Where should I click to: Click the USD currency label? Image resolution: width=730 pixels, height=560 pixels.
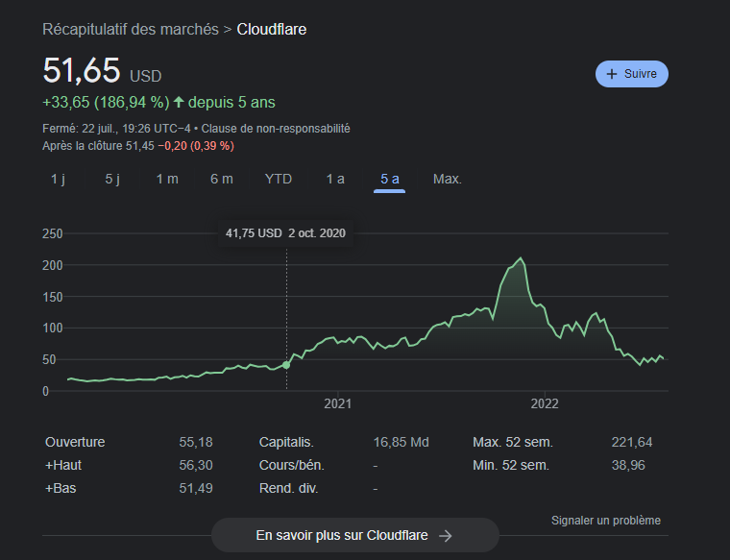pyautogui.click(x=145, y=76)
